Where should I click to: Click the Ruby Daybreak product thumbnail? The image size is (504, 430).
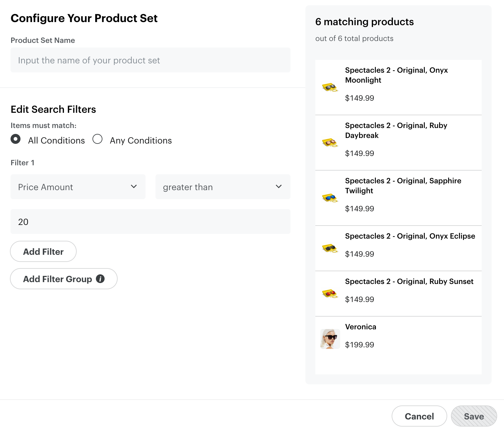[330, 143]
